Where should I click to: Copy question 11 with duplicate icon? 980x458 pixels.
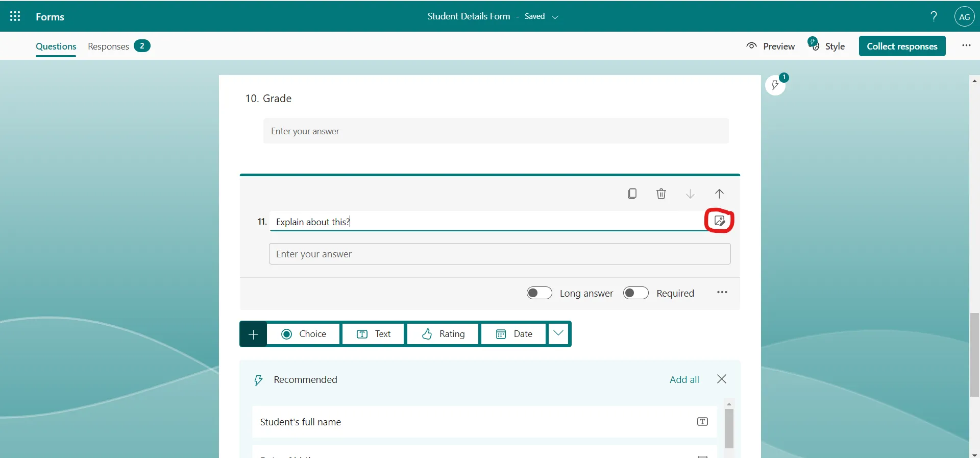tap(632, 194)
